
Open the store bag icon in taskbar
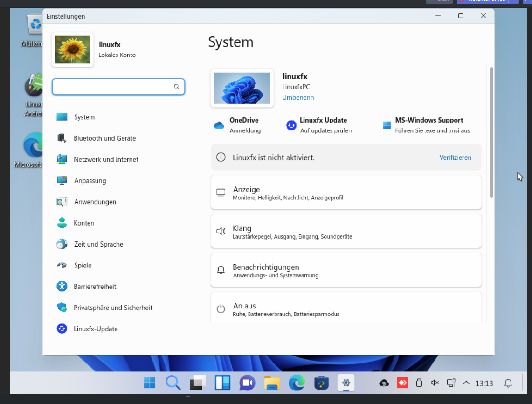pyautogui.click(x=321, y=383)
